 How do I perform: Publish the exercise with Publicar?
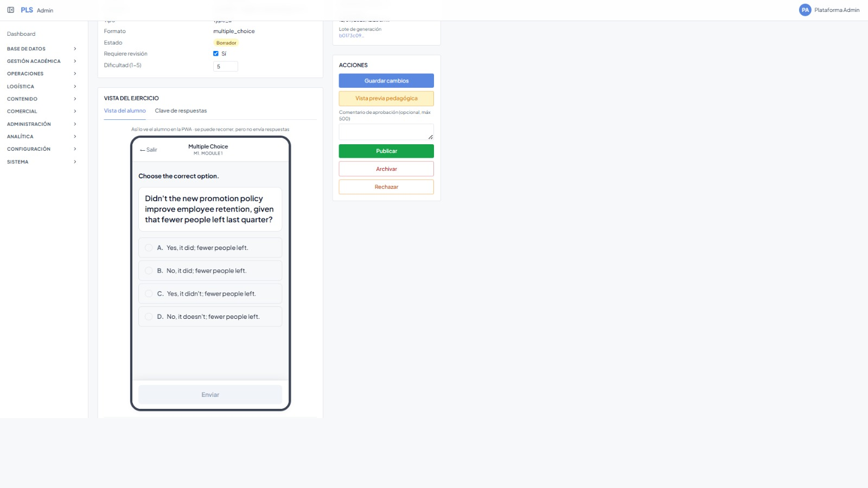[386, 151]
